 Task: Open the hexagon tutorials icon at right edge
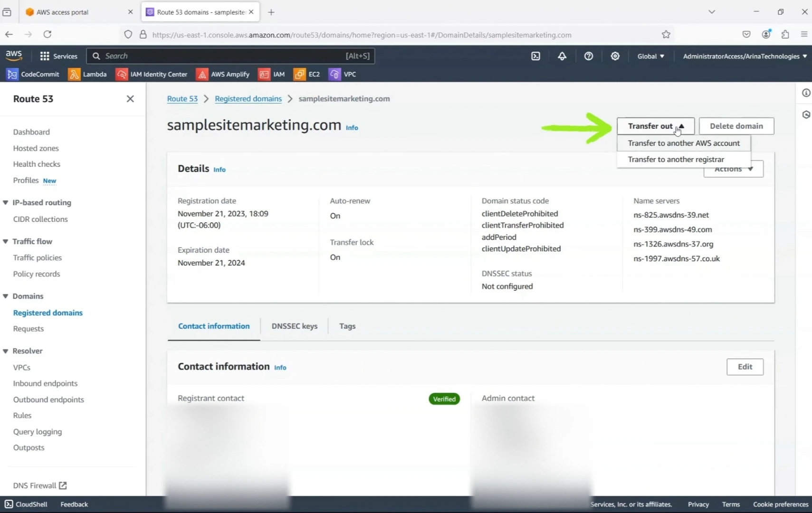(806, 114)
